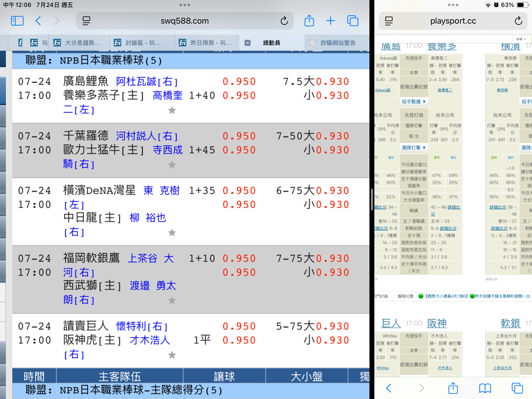This screenshot has width=532, height=399.
Task: Star the 千葉羅德 vs 歐力士猛牛 game
Action: coord(172,165)
